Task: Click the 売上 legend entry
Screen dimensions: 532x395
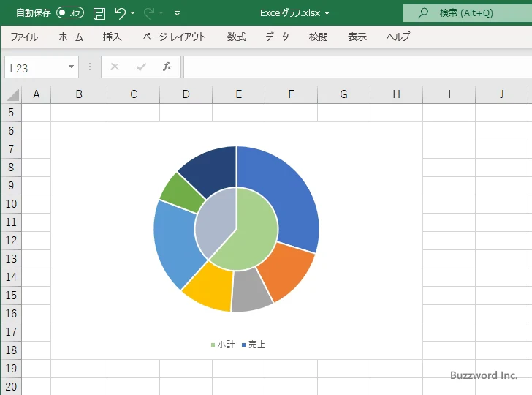Action: click(254, 345)
